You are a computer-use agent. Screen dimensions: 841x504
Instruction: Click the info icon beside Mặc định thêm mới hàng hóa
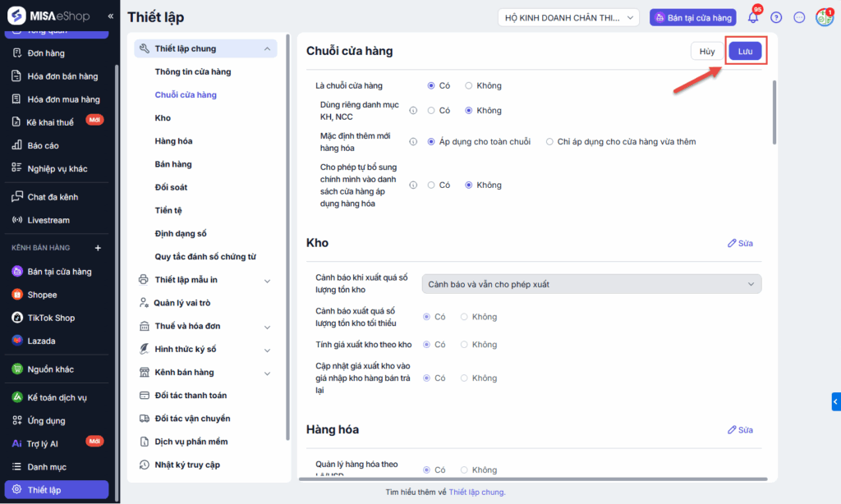(x=413, y=142)
